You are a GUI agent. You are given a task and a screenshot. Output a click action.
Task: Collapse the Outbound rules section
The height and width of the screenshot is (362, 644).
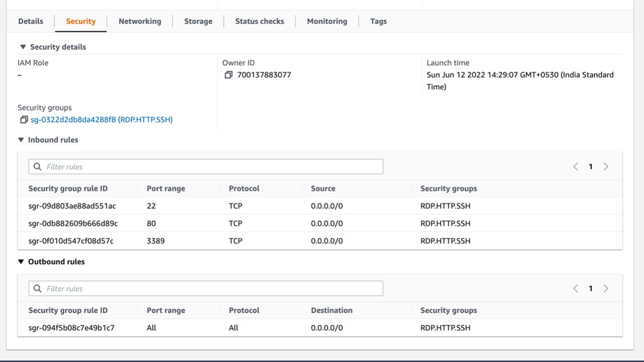click(x=20, y=261)
